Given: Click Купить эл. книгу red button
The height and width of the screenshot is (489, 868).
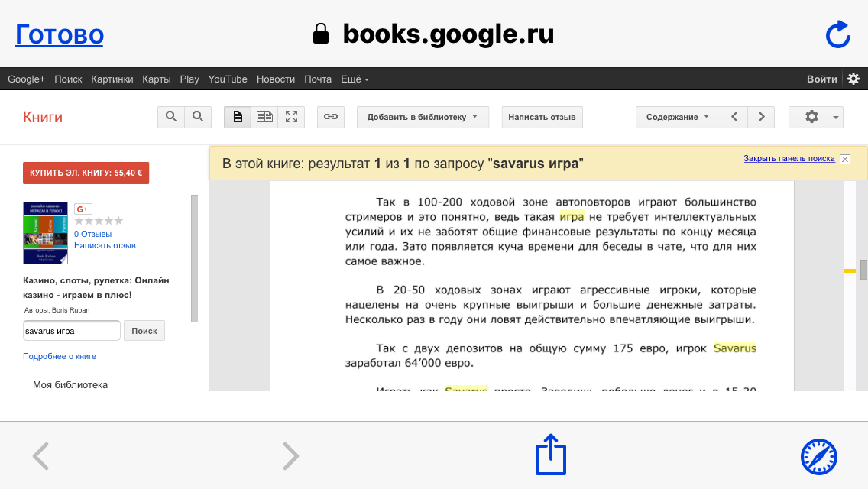Looking at the screenshot, I should pyautogui.click(x=86, y=173).
